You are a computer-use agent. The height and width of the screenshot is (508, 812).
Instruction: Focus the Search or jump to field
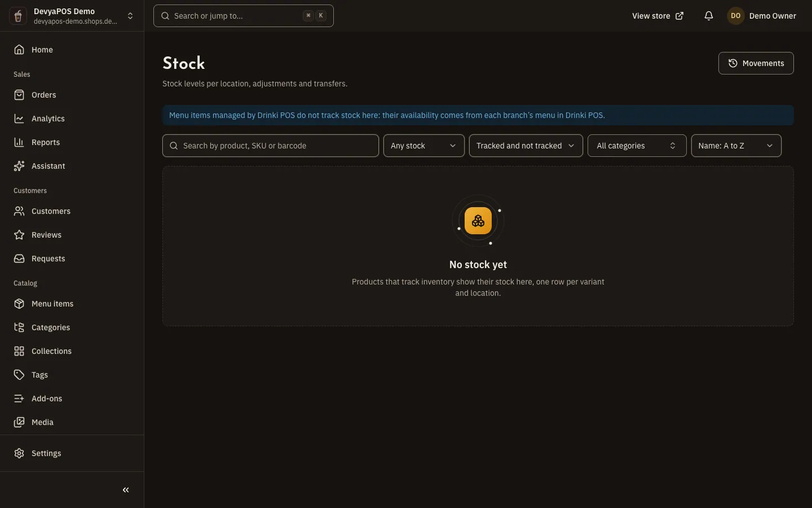pyautogui.click(x=244, y=16)
